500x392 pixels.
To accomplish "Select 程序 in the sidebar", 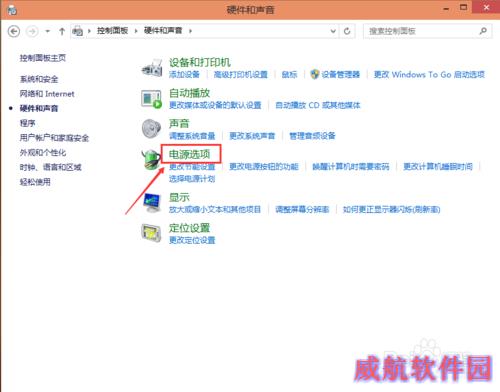I will (x=27, y=123).
